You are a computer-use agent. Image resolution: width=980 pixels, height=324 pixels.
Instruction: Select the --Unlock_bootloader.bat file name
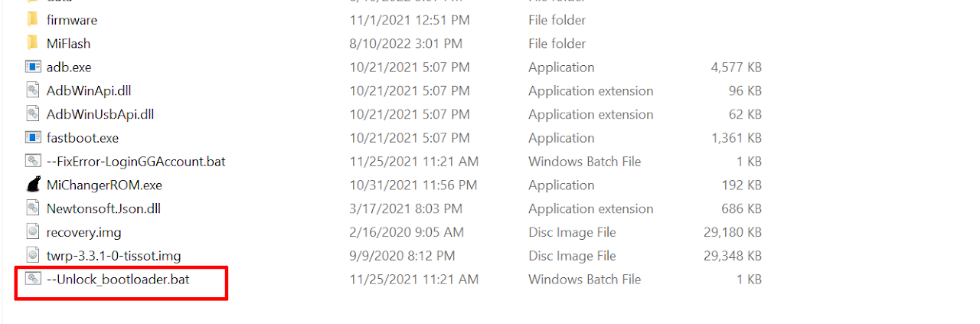[x=118, y=280]
